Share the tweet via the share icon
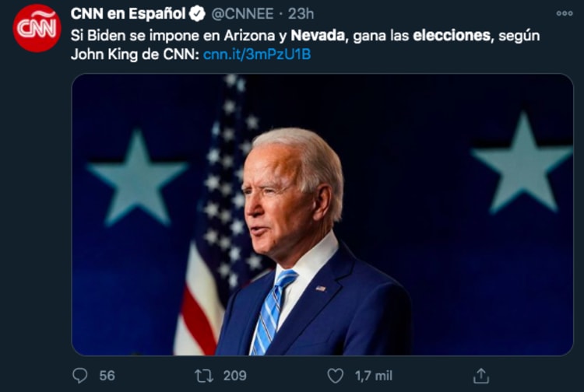This screenshot has width=584, height=392. tap(481, 376)
